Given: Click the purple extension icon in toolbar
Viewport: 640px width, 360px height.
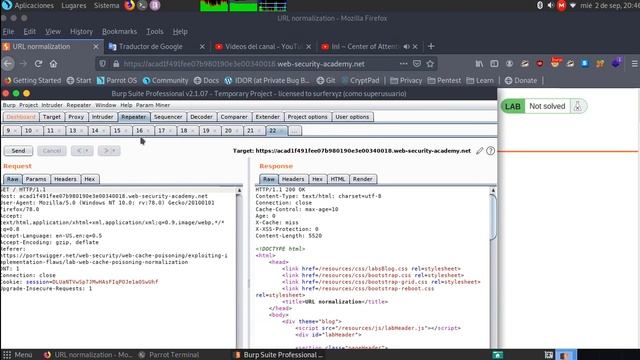Looking at the screenshot, I should (616, 63).
